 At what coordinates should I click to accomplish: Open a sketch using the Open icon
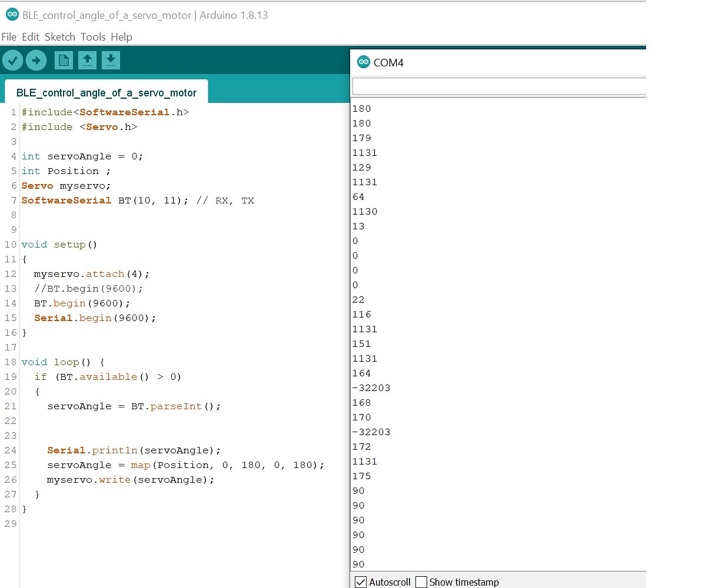point(87,59)
